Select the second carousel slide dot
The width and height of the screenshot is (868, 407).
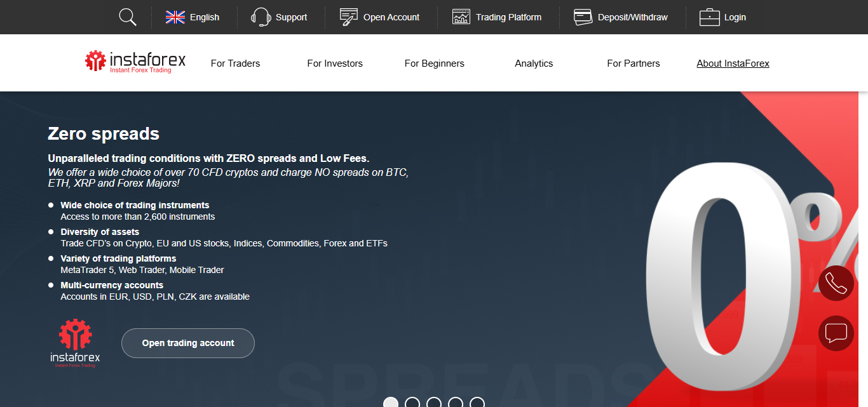coord(412,403)
